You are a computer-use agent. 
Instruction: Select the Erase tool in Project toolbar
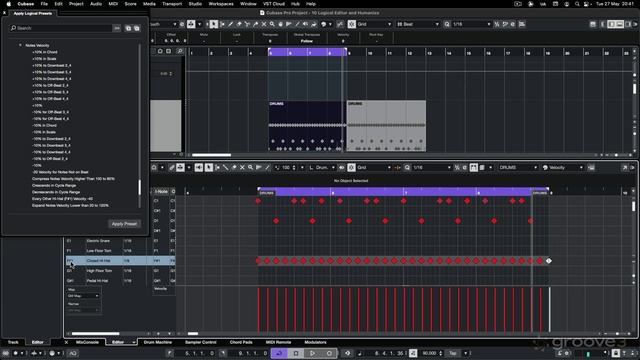coord(239,24)
